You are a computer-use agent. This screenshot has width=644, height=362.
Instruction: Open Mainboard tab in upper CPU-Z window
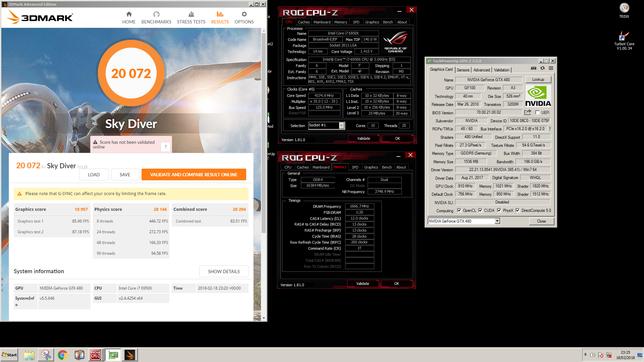point(322,22)
